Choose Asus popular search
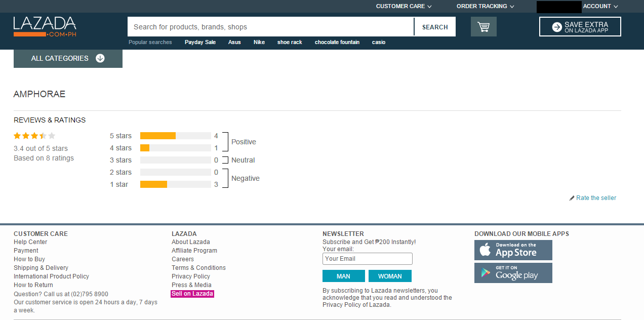This screenshot has width=644, height=320. [x=234, y=42]
